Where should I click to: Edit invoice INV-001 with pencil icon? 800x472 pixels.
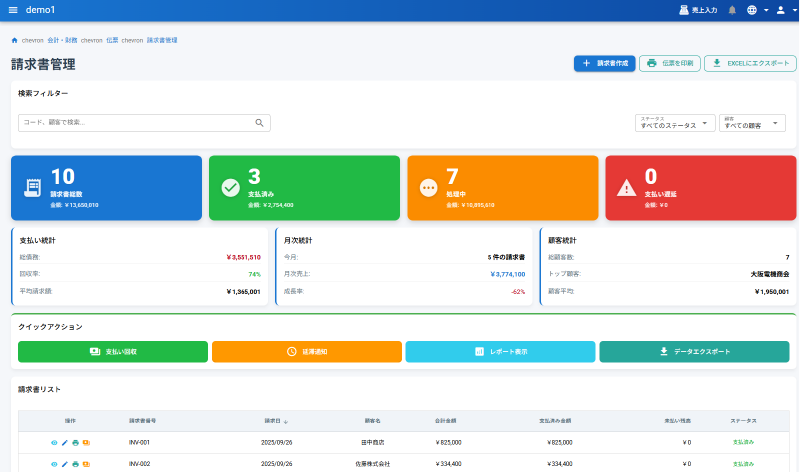click(65, 442)
